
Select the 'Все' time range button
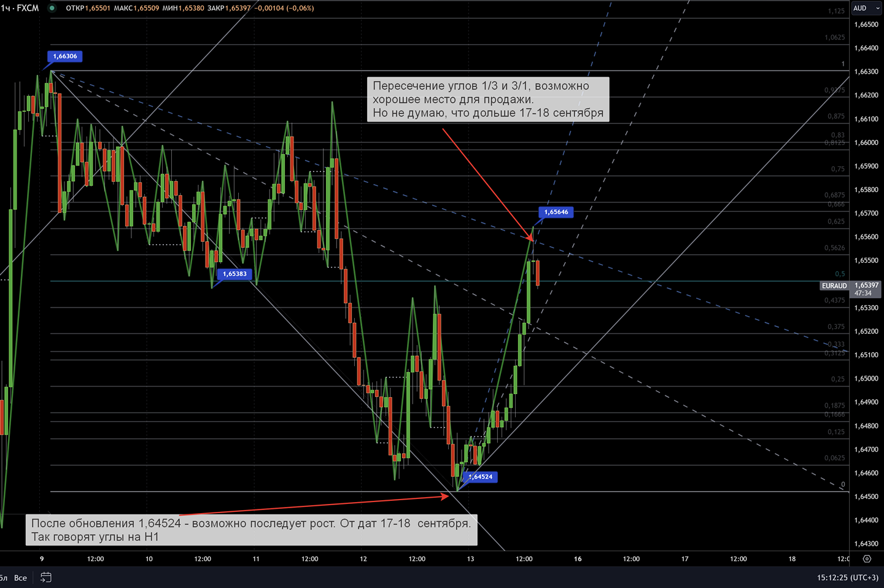pos(20,578)
